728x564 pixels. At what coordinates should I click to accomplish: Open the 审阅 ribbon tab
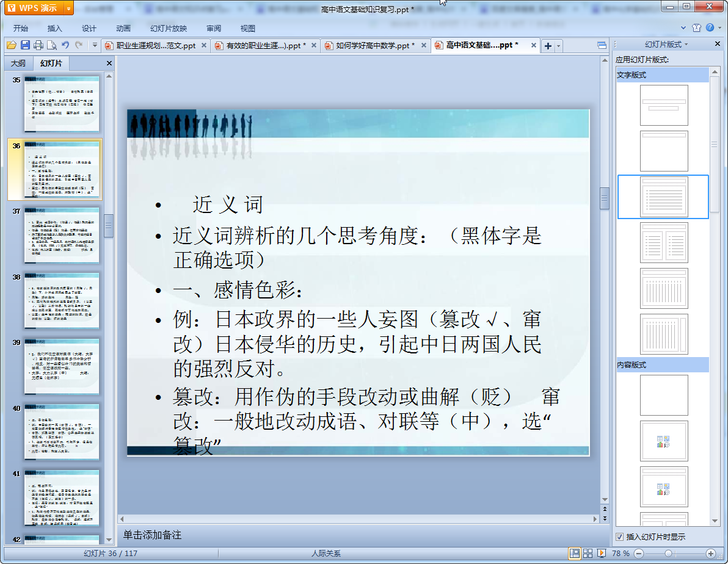(214, 28)
